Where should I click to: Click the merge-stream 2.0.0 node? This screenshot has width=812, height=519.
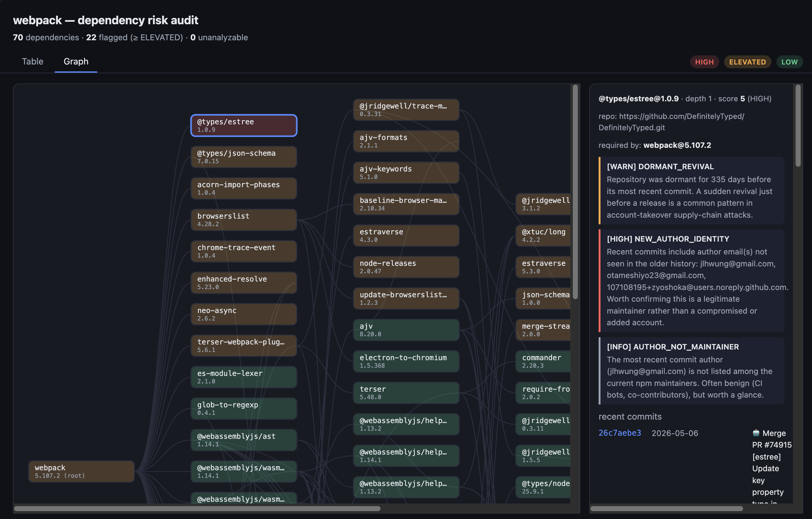point(543,330)
